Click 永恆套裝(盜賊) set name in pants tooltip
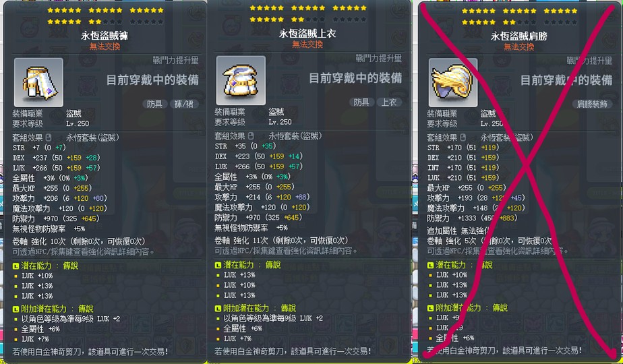 coord(92,138)
